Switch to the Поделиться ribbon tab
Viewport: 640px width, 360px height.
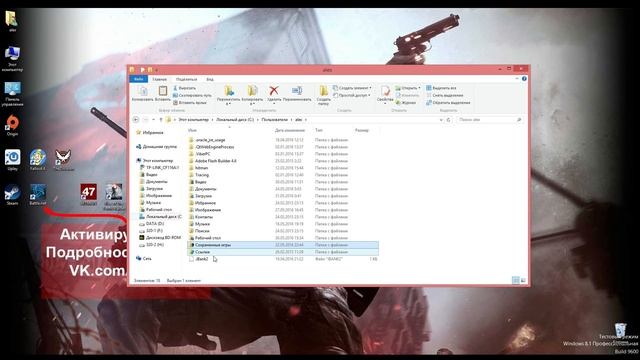pos(187,79)
